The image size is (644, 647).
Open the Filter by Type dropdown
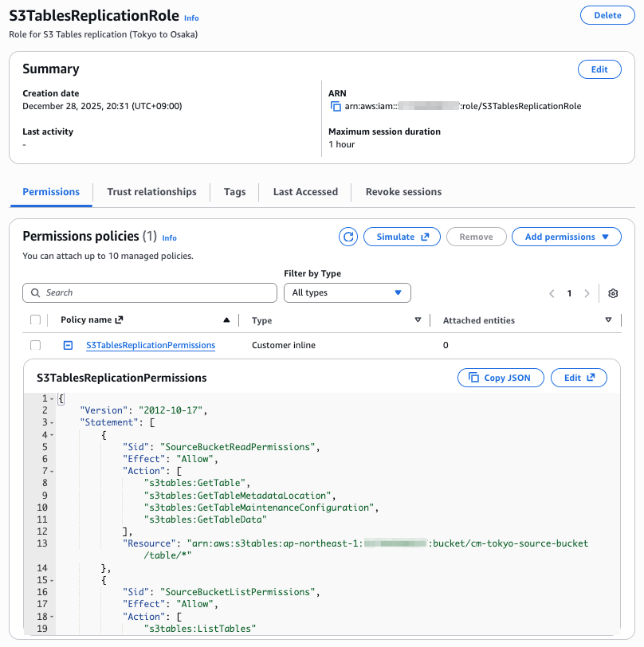pyautogui.click(x=347, y=293)
